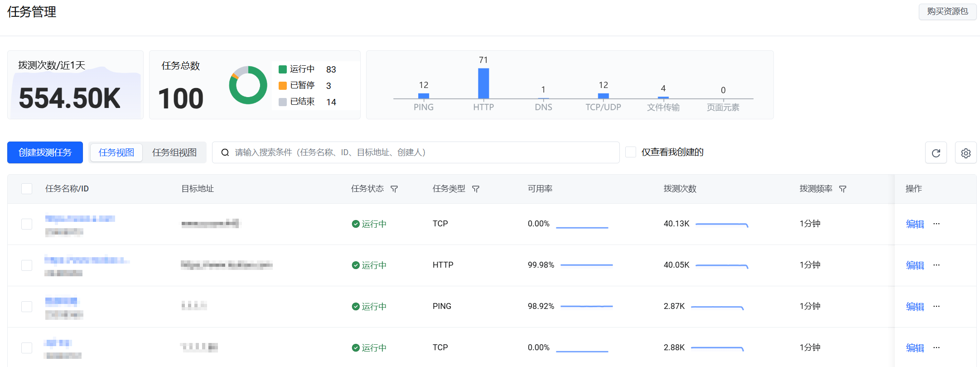This screenshot has width=980, height=367.
Task: Click 创建拨测任务 button
Action: click(x=45, y=152)
